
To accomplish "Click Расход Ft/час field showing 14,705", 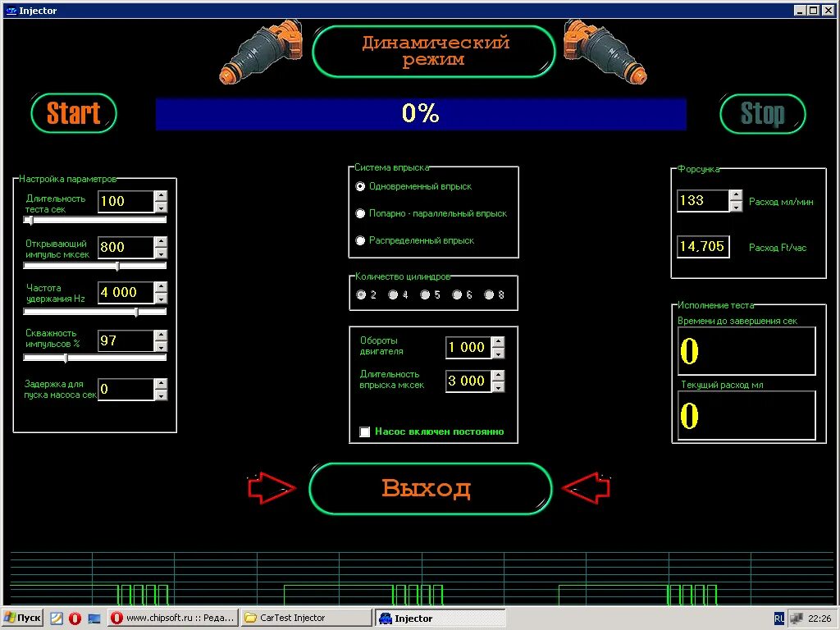I will click(703, 246).
